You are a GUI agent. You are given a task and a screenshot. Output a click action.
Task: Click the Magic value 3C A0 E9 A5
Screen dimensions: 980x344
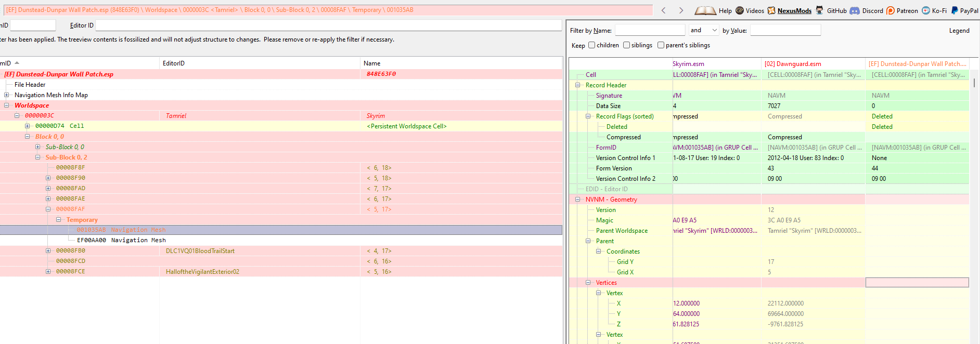point(784,220)
